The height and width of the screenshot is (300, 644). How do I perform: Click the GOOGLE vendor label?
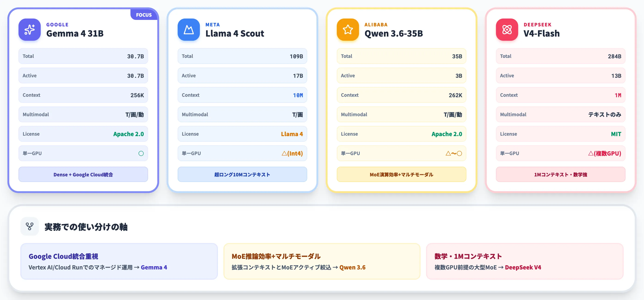coord(58,25)
